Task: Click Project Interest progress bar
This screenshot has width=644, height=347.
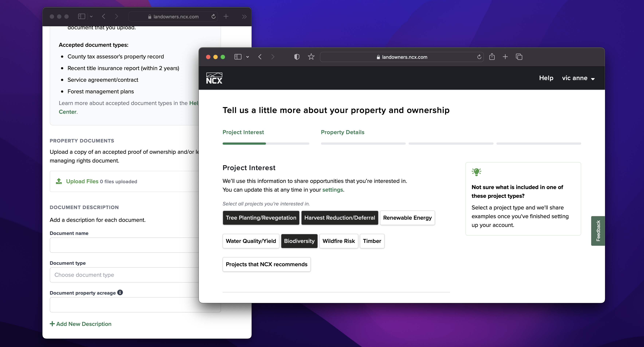Action: coord(266,144)
